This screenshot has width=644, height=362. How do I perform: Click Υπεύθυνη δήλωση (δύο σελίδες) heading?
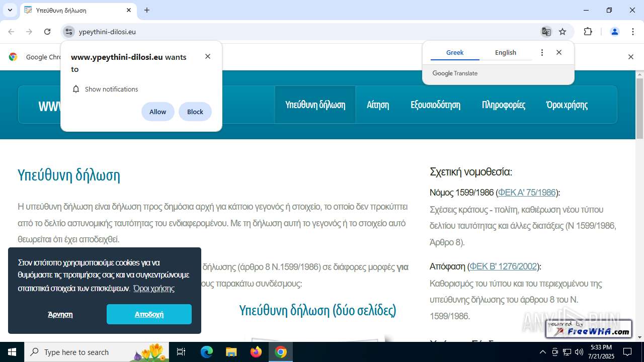tap(317, 310)
